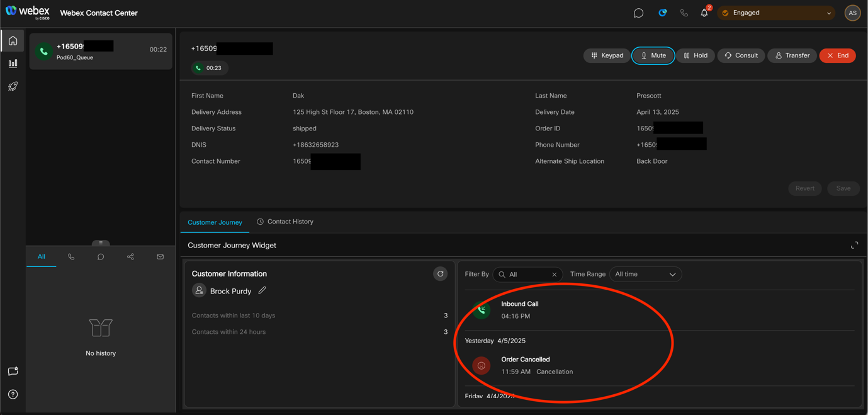Transfer the call
The image size is (868, 415).
[x=792, y=55]
